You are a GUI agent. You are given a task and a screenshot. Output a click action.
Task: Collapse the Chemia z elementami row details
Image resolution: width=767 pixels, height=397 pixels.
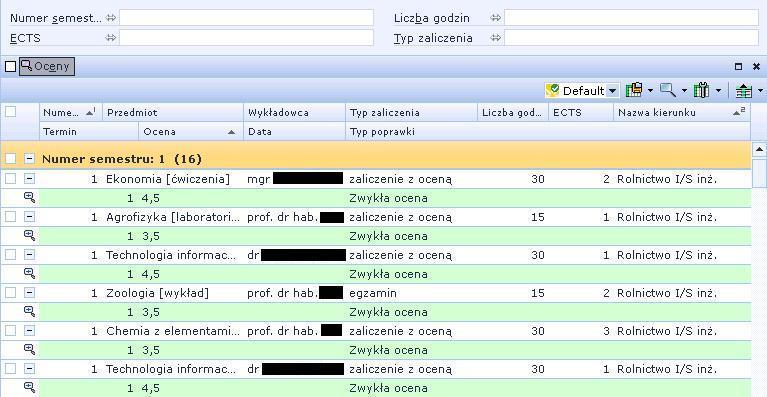point(30,331)
